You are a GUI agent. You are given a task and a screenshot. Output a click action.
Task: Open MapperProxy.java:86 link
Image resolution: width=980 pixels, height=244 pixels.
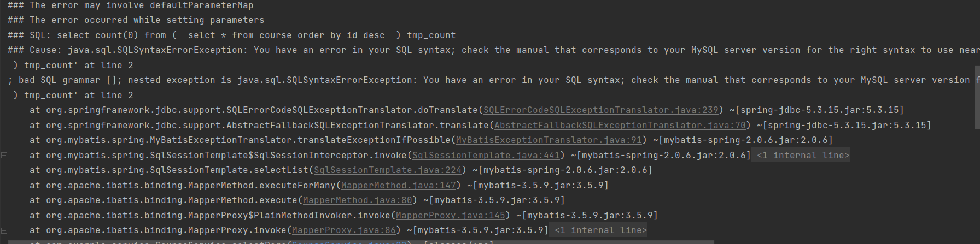click(x=344, y=230)
